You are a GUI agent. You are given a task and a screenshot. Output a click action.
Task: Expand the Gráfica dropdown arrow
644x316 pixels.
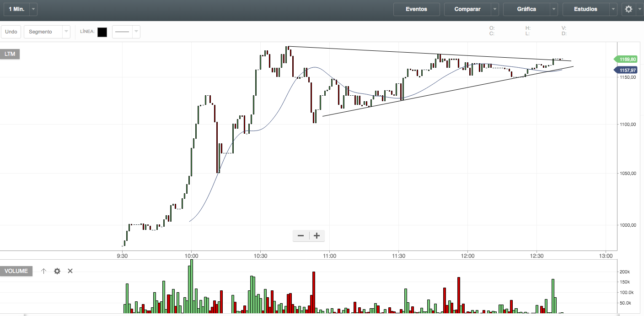(554, 9)
